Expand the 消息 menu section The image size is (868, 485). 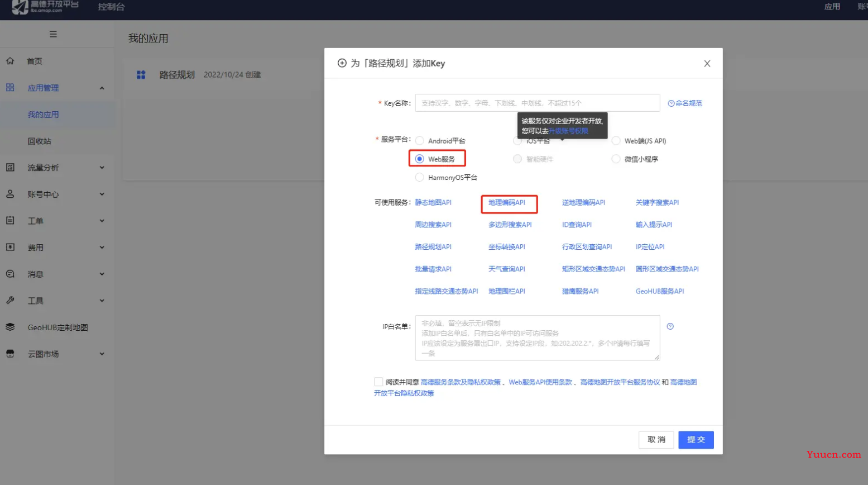coord(102,274)
